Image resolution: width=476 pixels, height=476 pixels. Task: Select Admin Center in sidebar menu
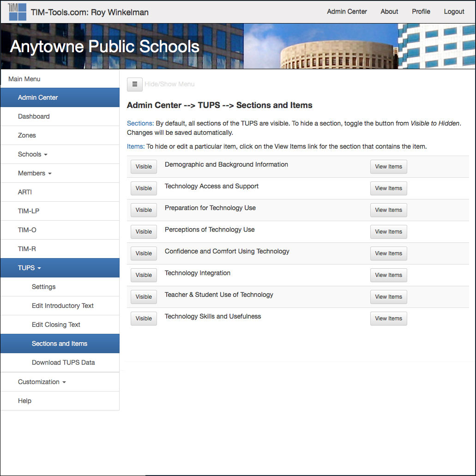60,97
